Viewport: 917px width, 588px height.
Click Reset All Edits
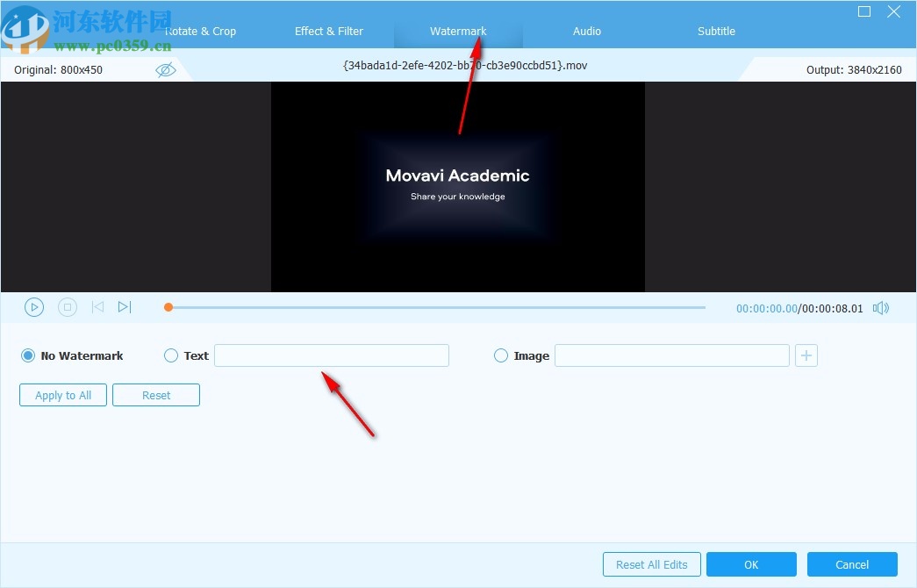651,564
